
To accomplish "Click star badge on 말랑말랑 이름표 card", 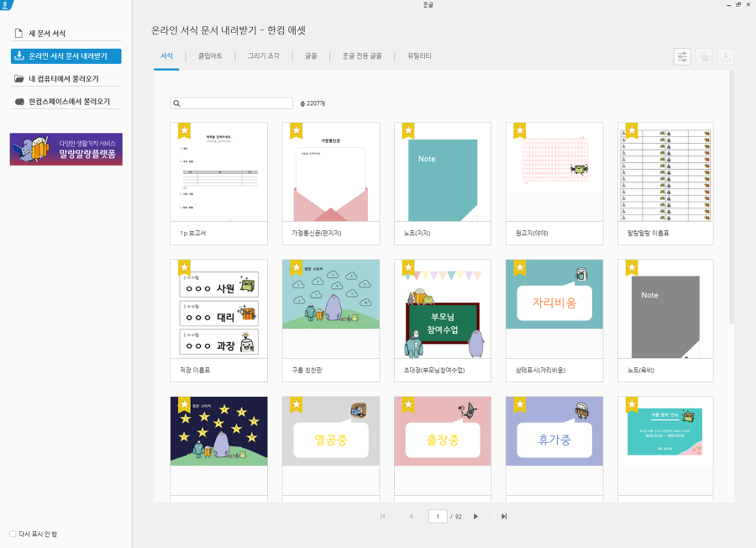I will (x=632, y=130).
